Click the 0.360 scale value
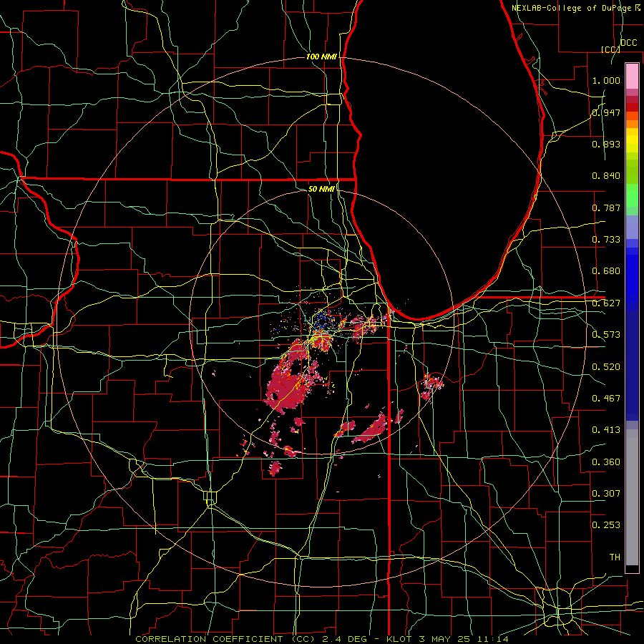Viewport: 644px width, 644px height. pyautogui.click(x=606, y=462)
